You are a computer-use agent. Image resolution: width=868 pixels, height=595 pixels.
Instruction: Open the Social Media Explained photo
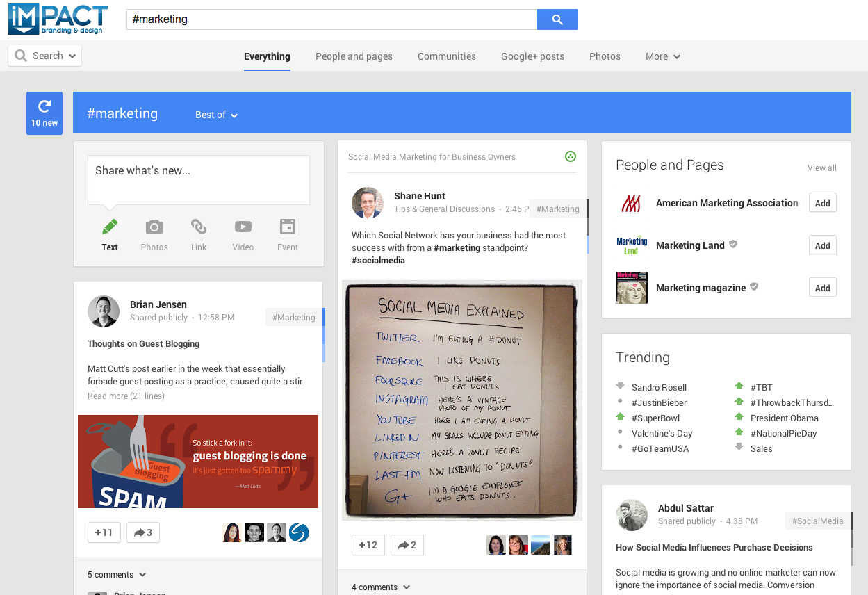click(462, 400)
